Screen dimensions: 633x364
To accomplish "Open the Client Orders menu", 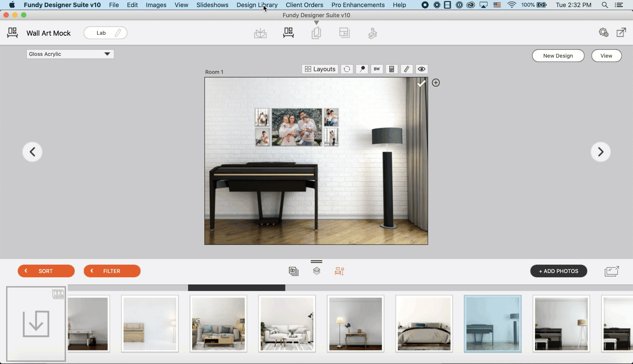I will point(304,5).
